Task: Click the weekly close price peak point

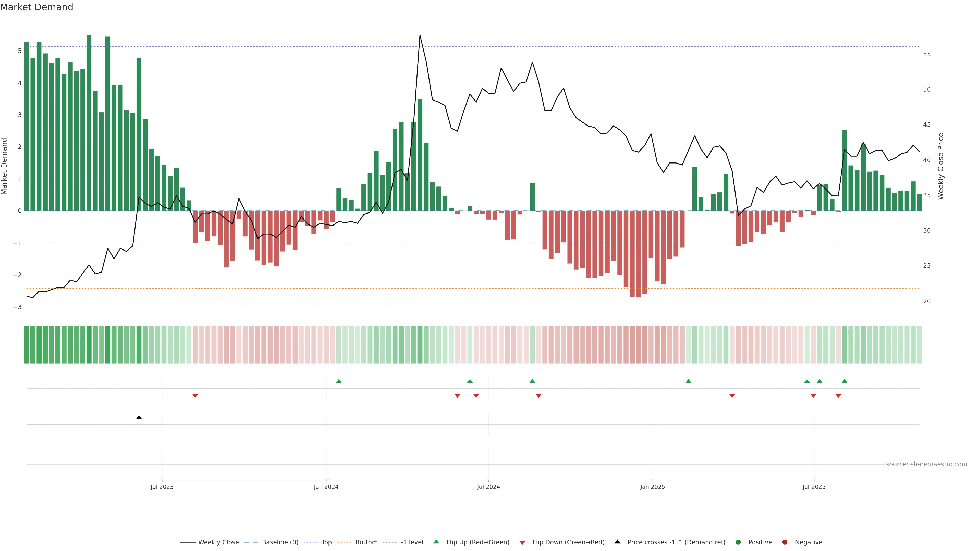Action: pos(420,35)
